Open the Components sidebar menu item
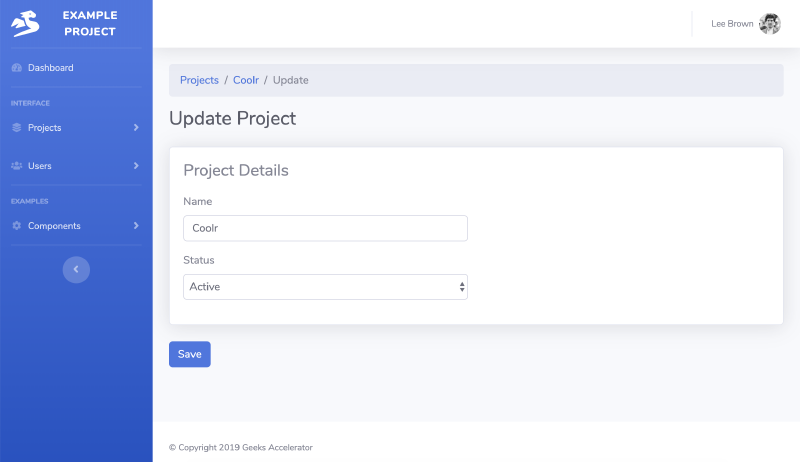The image size is (800, 462). (54, 226)
